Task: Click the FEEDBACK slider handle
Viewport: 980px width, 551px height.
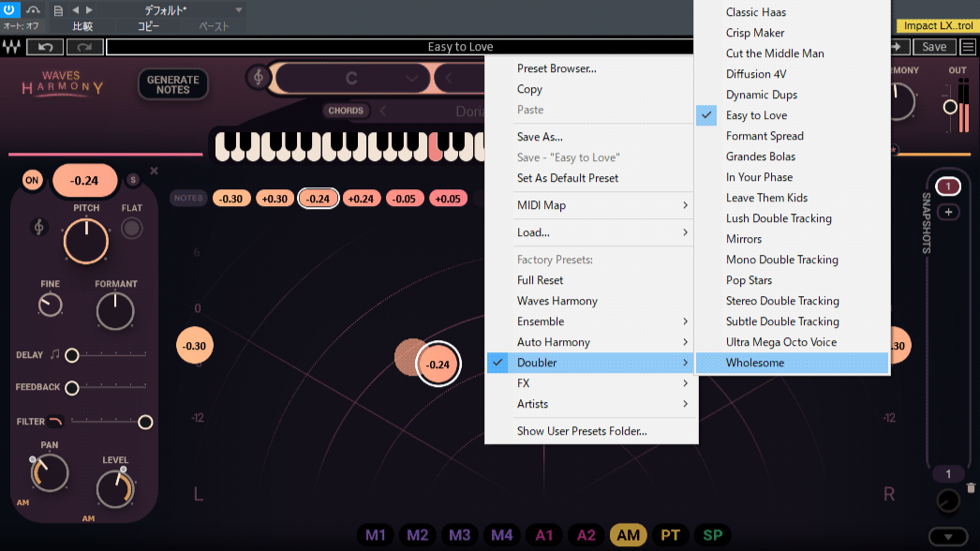Action: [x=72, y=388]
